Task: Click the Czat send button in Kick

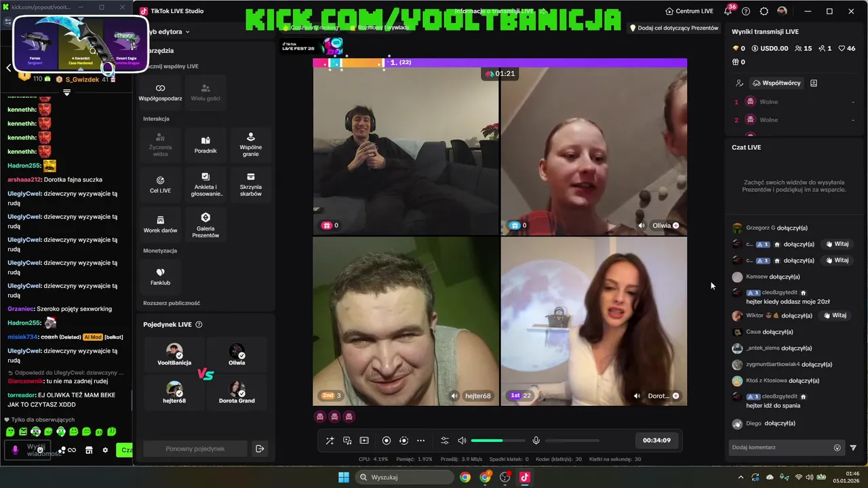Action: point(125,450)
